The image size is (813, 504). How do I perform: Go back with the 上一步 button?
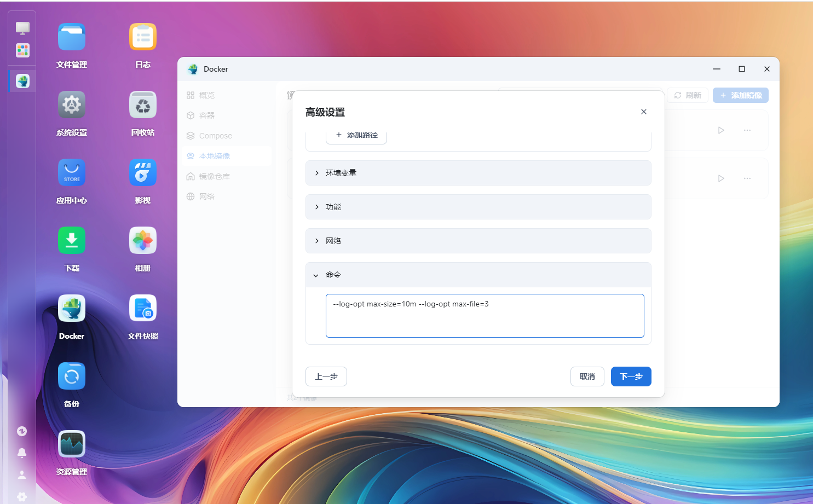[326, 376]
